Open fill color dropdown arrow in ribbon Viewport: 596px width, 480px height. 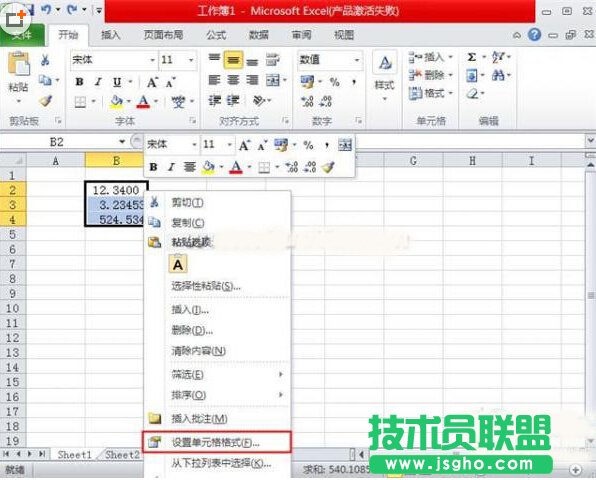tap(129, 101)
